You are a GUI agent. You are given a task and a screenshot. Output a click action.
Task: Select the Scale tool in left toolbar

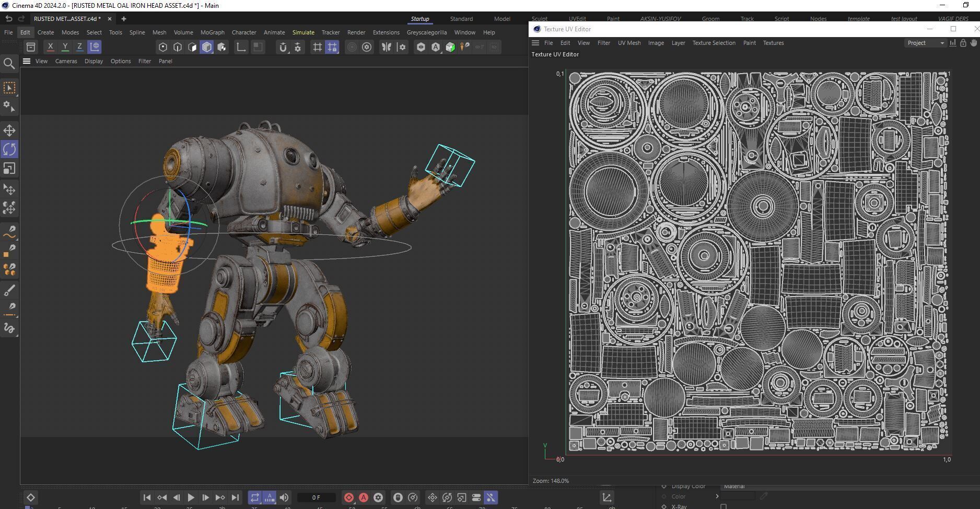(9, 169)
